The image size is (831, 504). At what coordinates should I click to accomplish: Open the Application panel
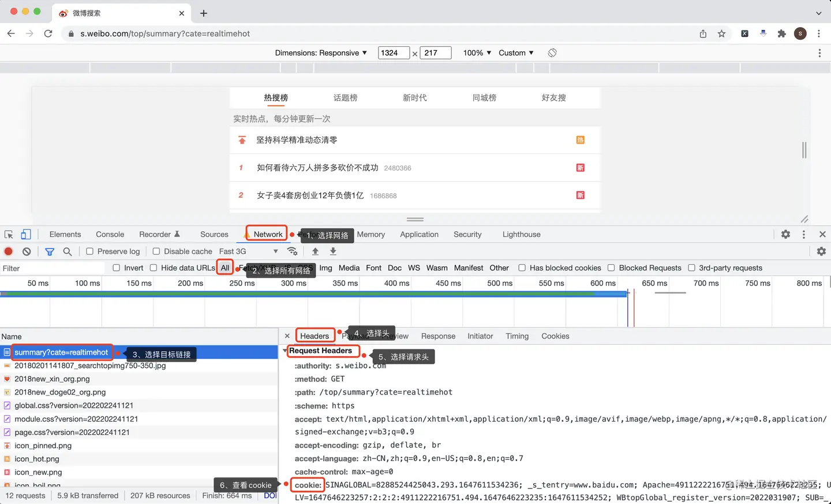point(420,234)
